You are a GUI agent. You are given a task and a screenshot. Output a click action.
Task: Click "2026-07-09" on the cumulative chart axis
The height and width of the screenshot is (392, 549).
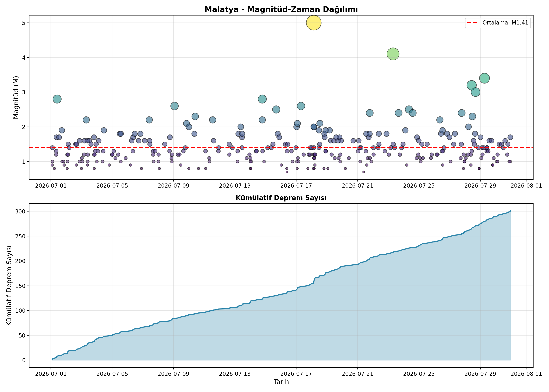click(x=173, y=374)
